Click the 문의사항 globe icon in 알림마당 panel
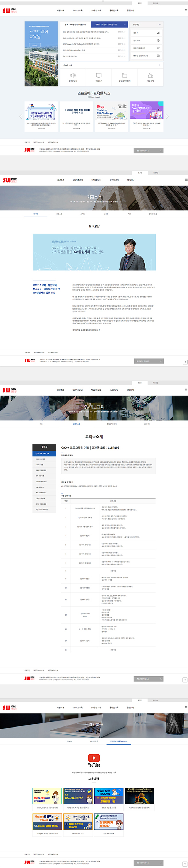188x868 pixels. click(x=158, y=41)
